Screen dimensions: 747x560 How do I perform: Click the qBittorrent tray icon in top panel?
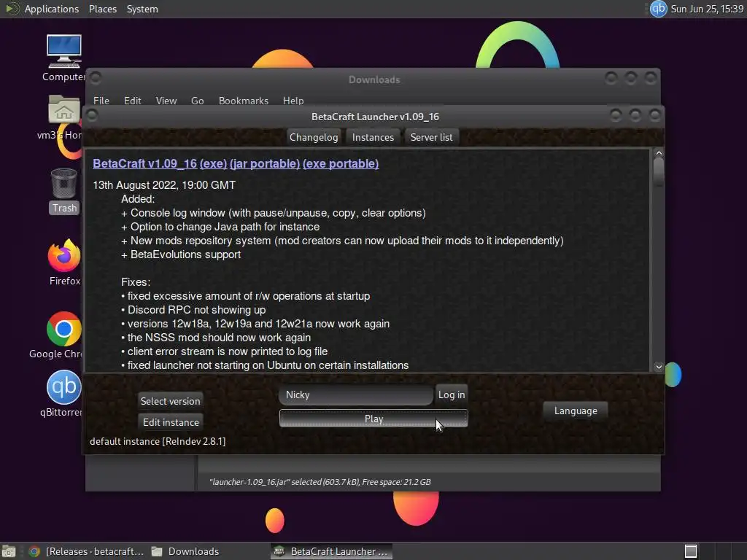pyautogui.click(x=659, y=9)
